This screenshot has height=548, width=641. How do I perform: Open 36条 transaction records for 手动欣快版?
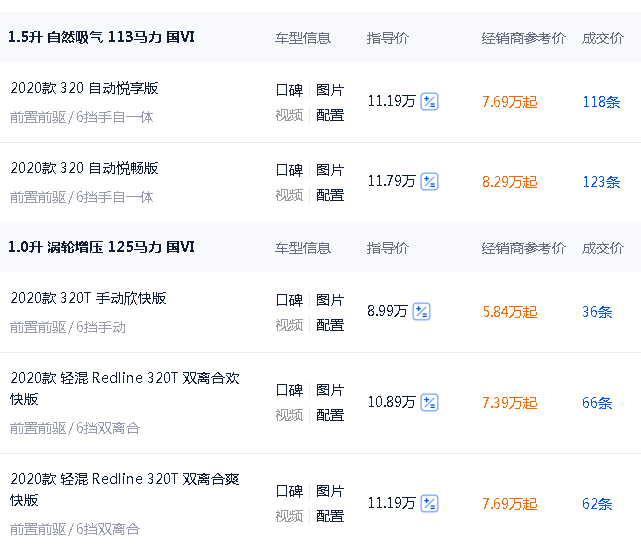pyautogui.click(x=597, y=312)
